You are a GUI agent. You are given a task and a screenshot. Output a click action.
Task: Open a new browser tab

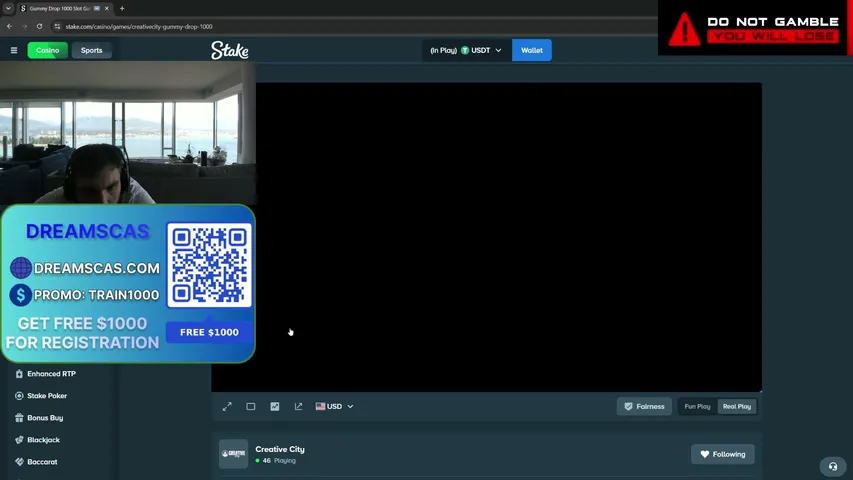(x=122, y=8)
